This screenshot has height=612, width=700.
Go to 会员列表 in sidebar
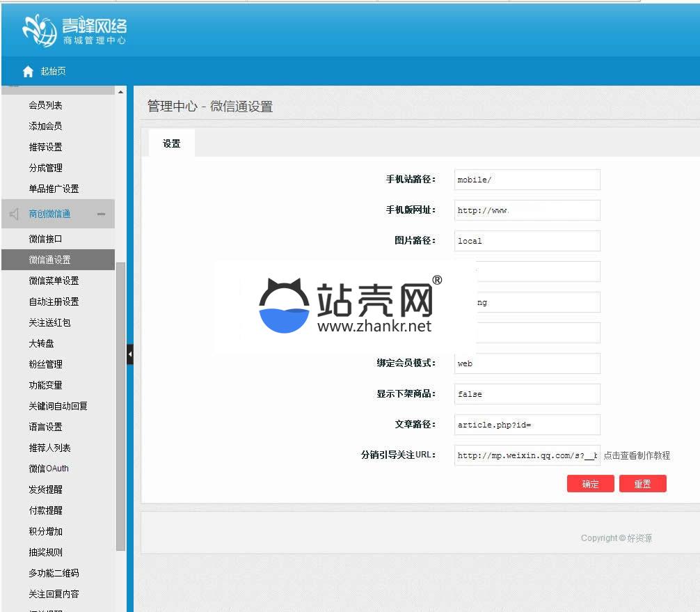tap(45, 105)
